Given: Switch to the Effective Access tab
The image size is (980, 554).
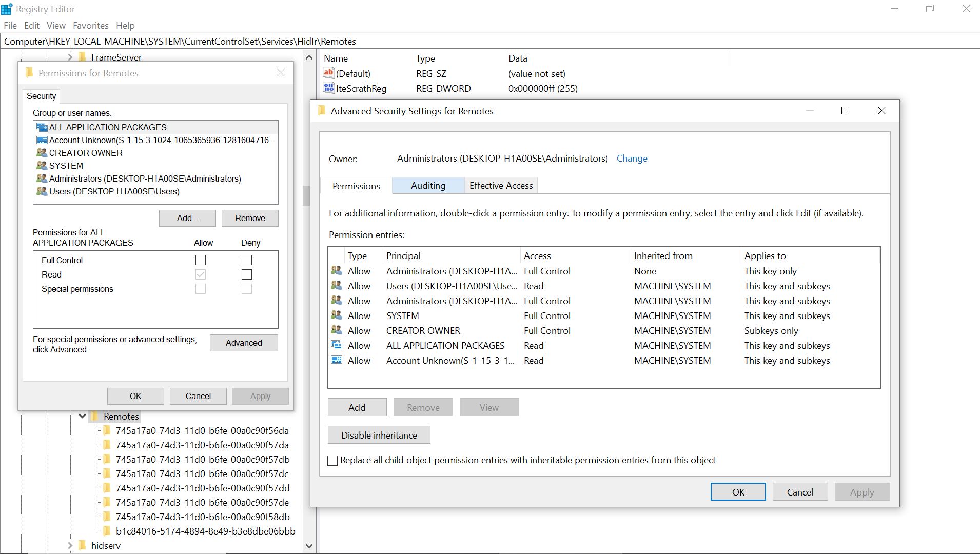Looking at the screenshot, I should tap(501, 185).
